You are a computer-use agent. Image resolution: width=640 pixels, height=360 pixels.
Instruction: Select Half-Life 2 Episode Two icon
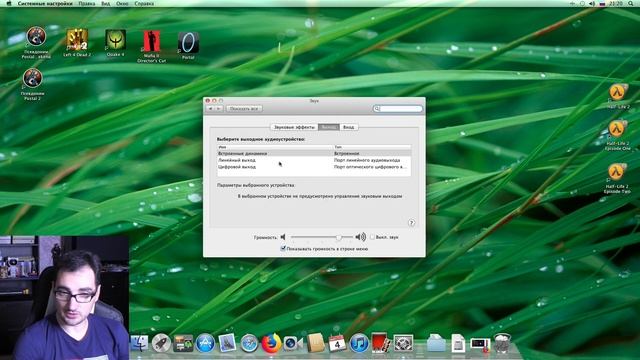[x=618, y=178]
